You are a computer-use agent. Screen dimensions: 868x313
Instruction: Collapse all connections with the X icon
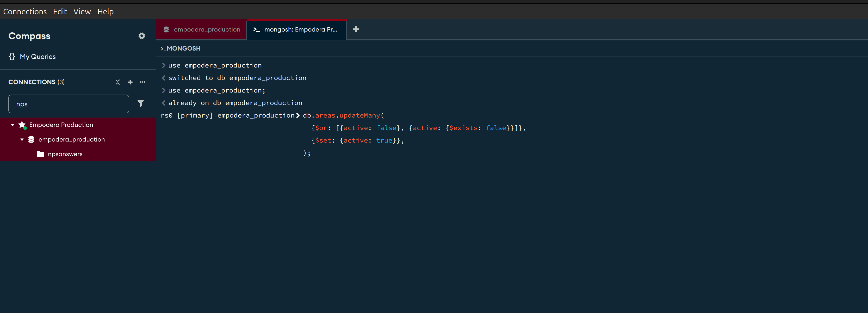[x=117, y=82]
